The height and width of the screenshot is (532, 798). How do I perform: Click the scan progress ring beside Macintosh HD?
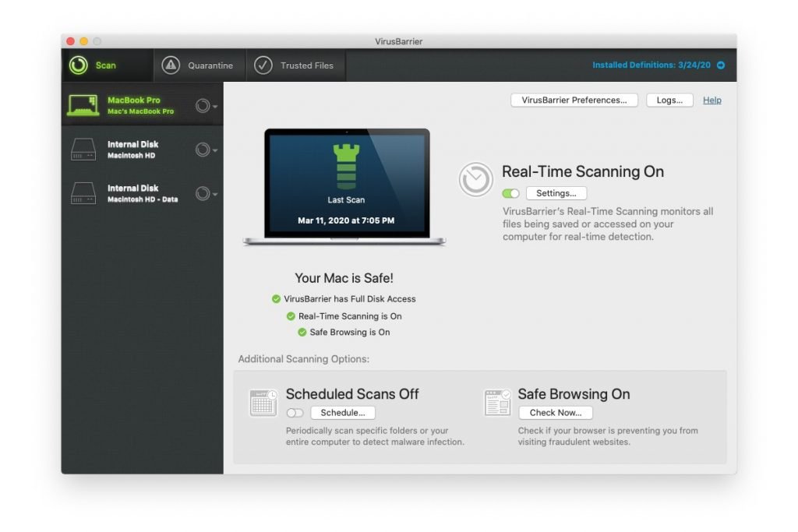click(203, 150)
